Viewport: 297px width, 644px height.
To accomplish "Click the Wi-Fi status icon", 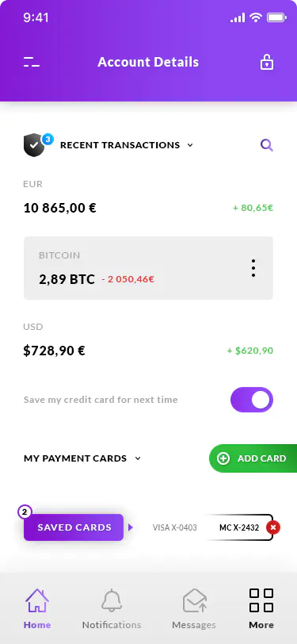I will [256, 17].
